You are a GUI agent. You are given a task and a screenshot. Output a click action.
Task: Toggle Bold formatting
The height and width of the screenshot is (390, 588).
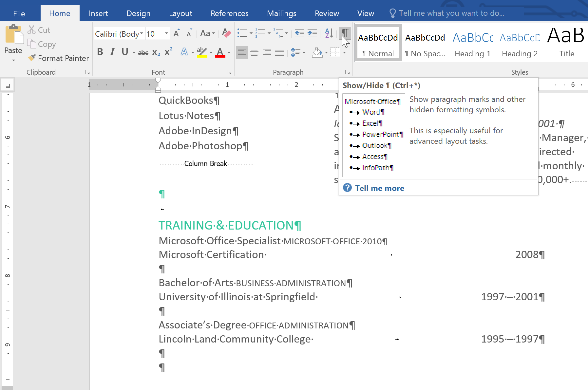(x=100, y=52)
